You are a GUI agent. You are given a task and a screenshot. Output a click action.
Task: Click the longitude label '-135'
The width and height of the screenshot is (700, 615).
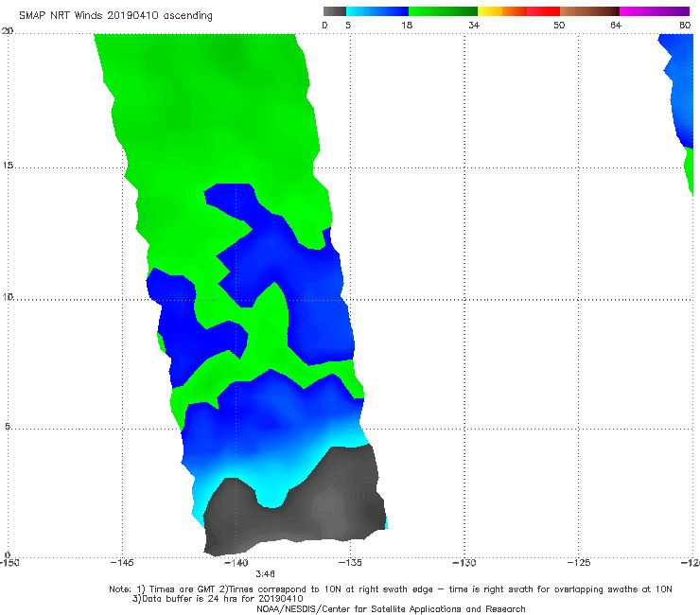coord(350,563)
